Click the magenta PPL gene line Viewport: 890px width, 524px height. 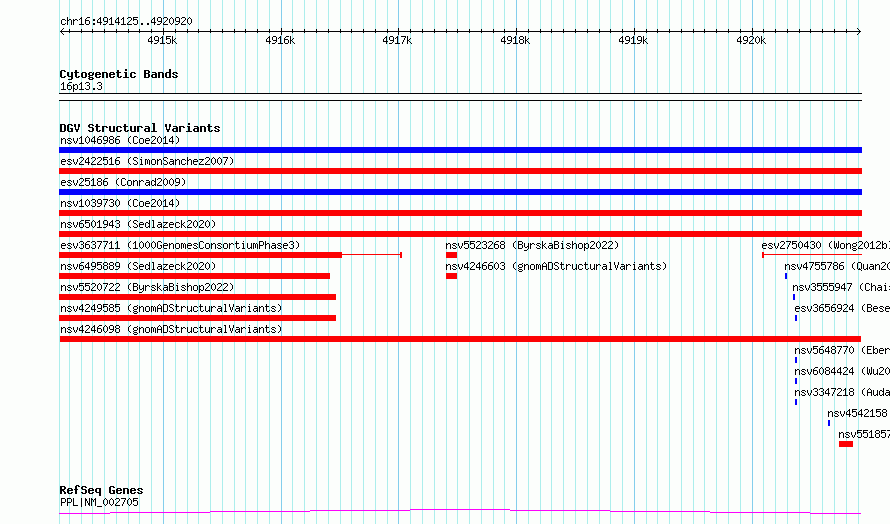click(460, 512)
